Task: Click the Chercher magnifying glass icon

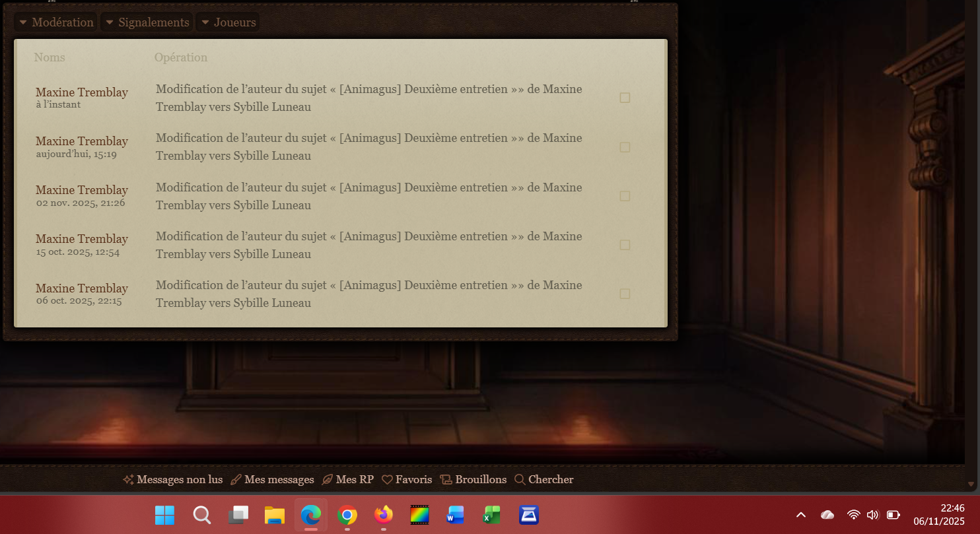Action: point(520,480)
